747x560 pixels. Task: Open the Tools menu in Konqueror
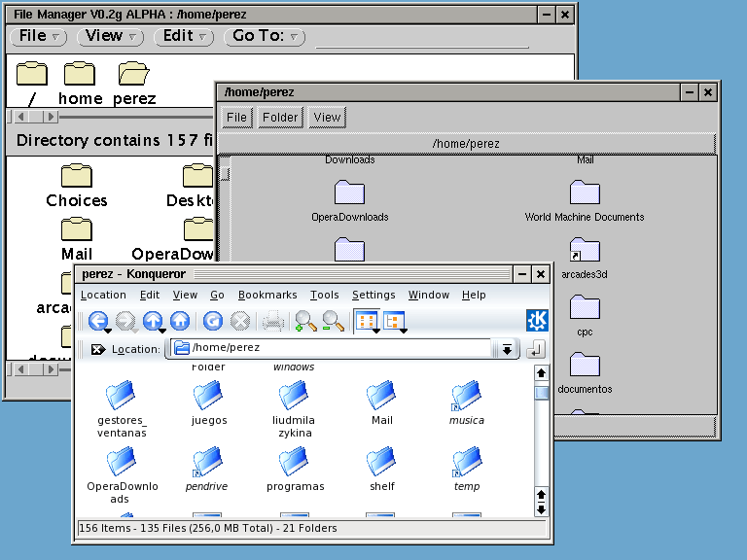pyautogui.click(x=325, y=296)
